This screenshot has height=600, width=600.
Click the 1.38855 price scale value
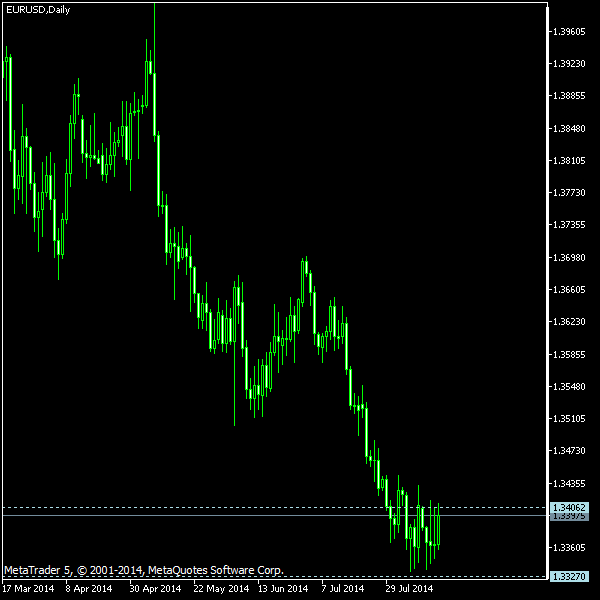[x=569, y=95]
